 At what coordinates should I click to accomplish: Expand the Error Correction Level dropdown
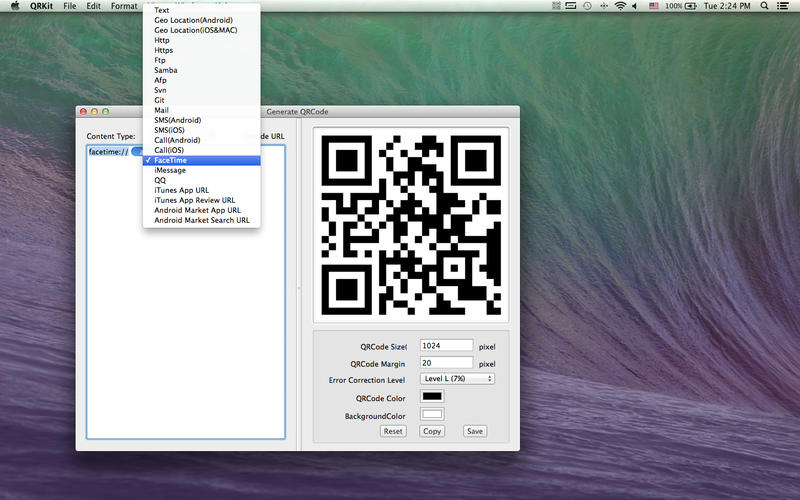coord(458,379)
